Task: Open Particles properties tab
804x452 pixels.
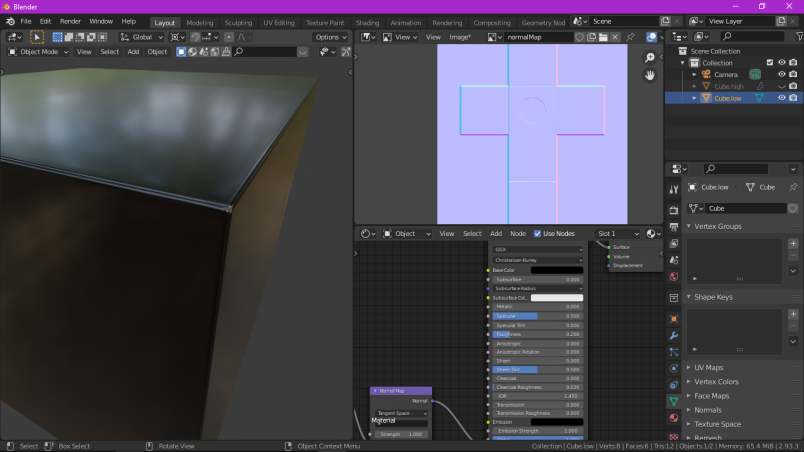Action: [x=674, y=352]
